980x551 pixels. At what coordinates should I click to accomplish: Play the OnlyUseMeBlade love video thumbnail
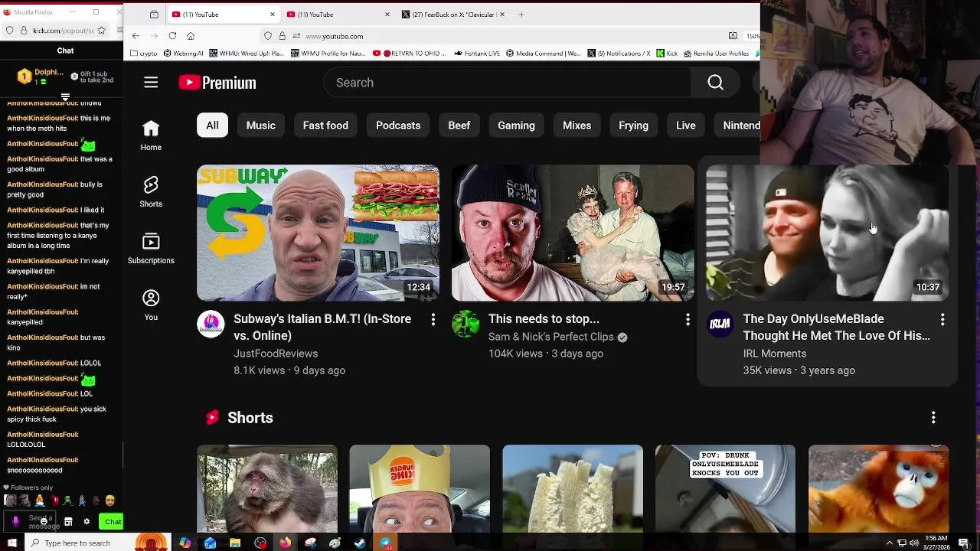coord(827,233)
